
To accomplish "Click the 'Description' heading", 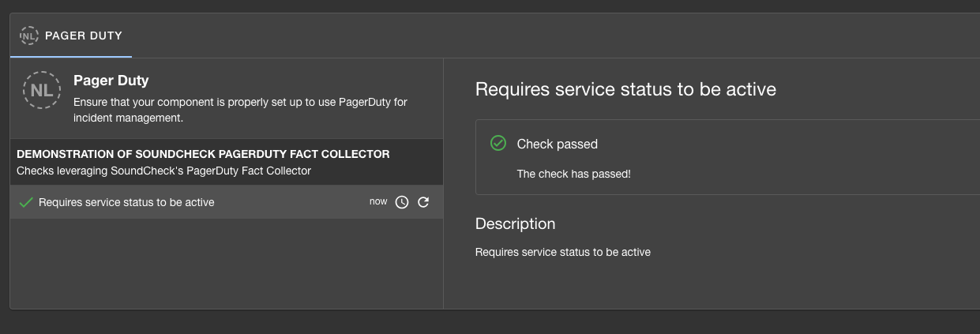I will 516,223.
